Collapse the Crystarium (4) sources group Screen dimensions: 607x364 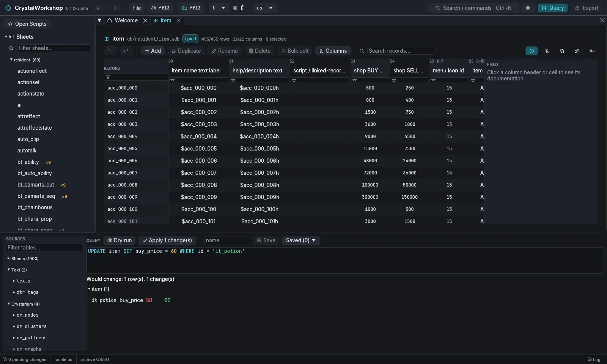(x=9, y=304)
